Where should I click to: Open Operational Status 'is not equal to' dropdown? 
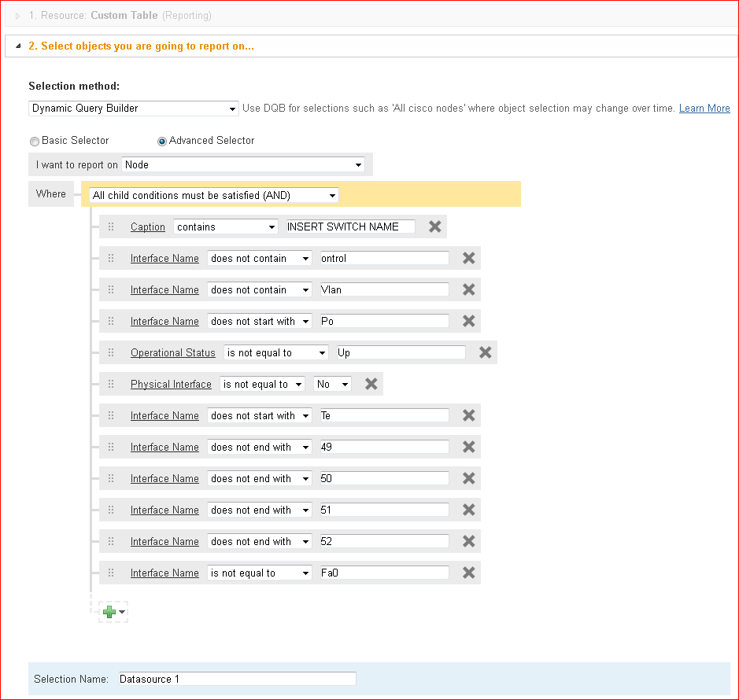click(275, 352)
